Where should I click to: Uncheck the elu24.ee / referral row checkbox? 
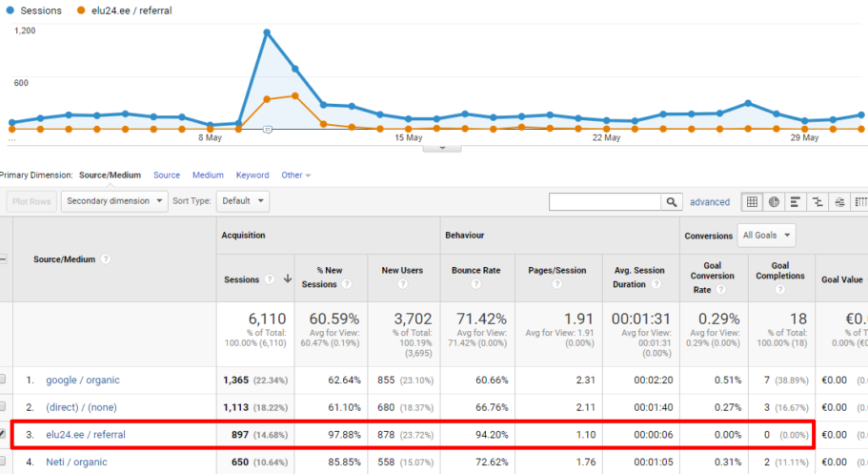(2, 434)
